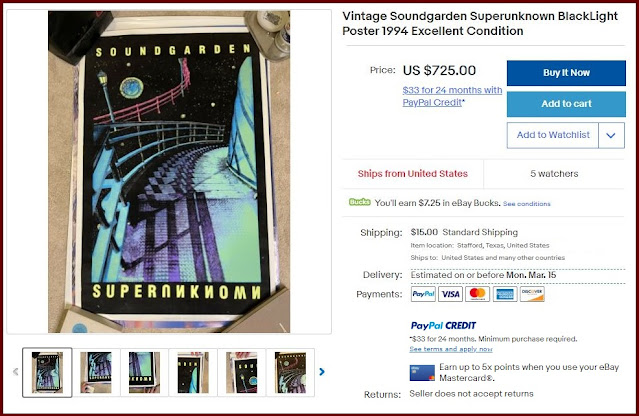Image resolution: width=639 pixels, height=416 pixels.
Task: Select the second poster thumbnail
Action: click(x=96, y=372)
